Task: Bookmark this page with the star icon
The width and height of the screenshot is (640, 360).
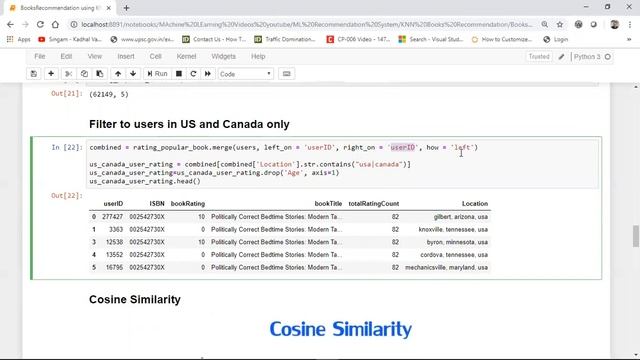Action: click(x=560, y=24)
